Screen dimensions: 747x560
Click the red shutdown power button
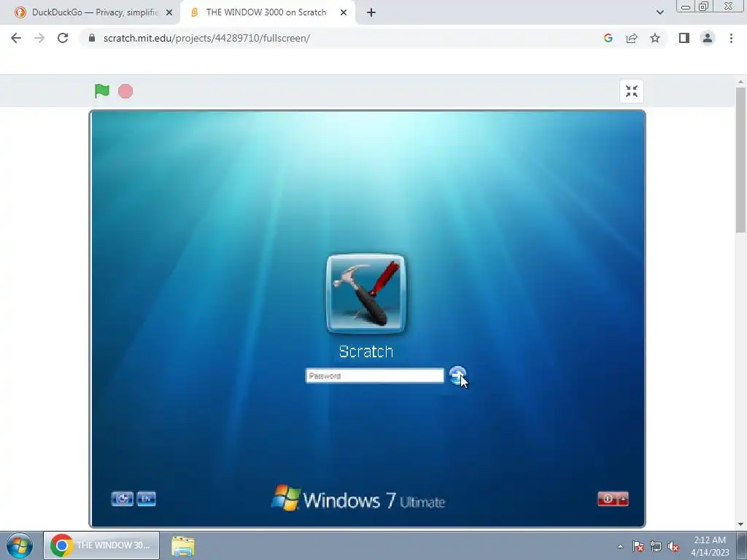[608, 499]
